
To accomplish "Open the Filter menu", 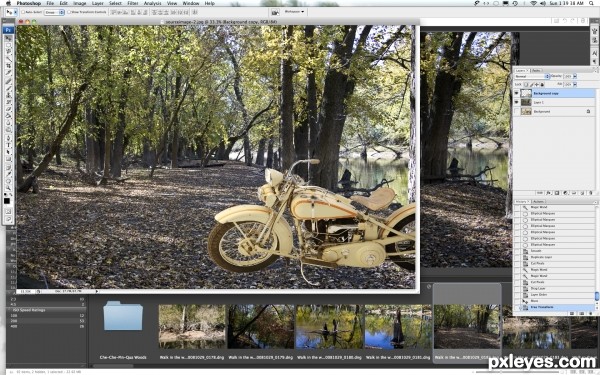I will pyautogui.click(x=132, y=3).
